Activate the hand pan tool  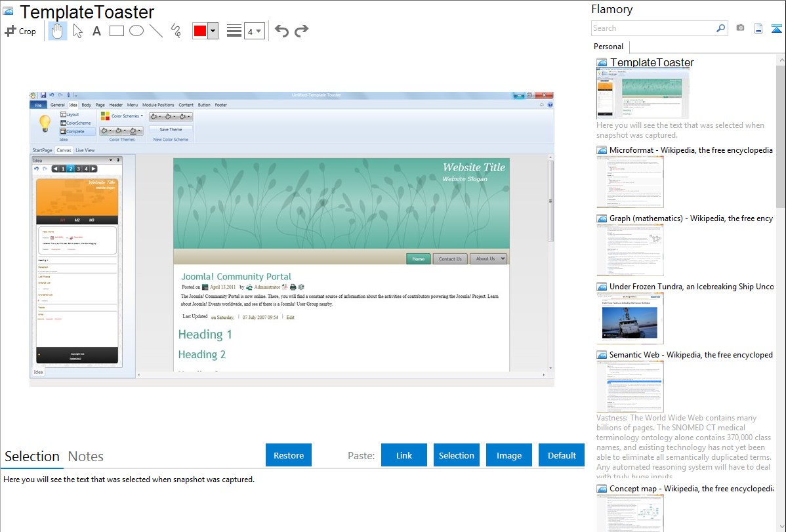pos(58,31)
